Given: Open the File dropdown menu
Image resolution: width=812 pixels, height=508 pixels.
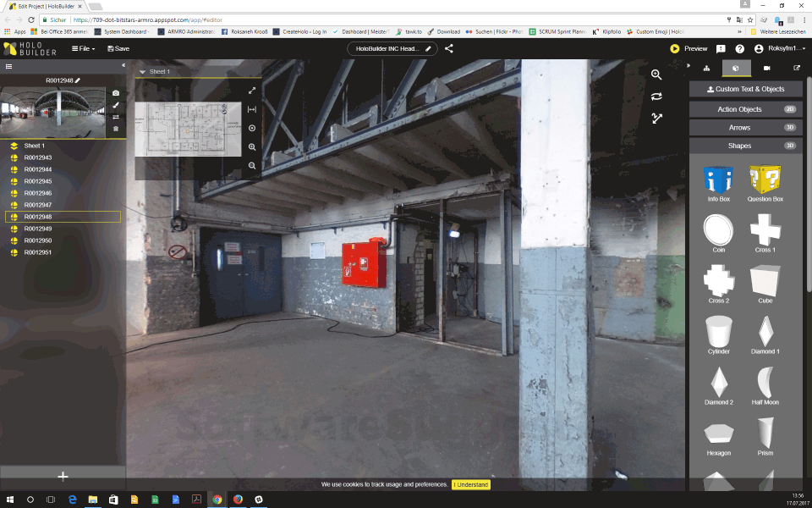Looking at the screenshot, I should point(83,49).
